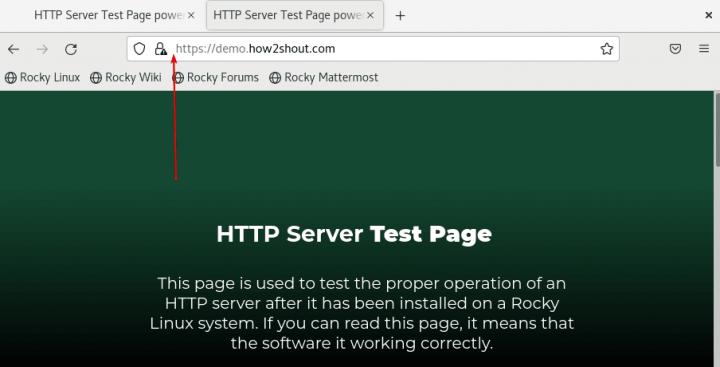Open the Rocky Wiki bookmark

[x=126, y=77]
